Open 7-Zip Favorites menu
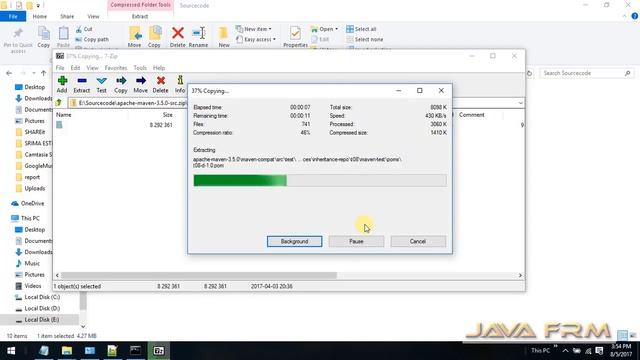The image size is (640, 360). pyautogui.click(x=116, y=68)
